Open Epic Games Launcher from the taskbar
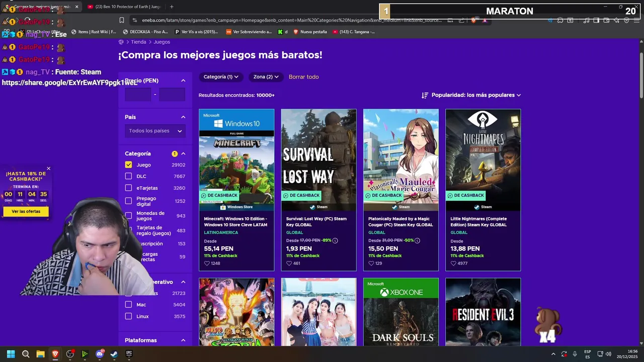The height and width of the screenshot is (362, 644). (x=129, y=354)
